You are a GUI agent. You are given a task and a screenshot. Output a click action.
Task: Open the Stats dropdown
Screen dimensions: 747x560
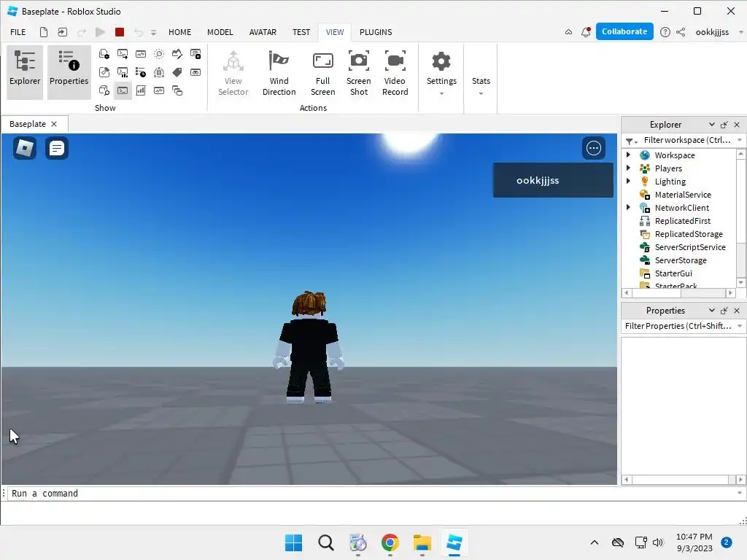[481, 86]
